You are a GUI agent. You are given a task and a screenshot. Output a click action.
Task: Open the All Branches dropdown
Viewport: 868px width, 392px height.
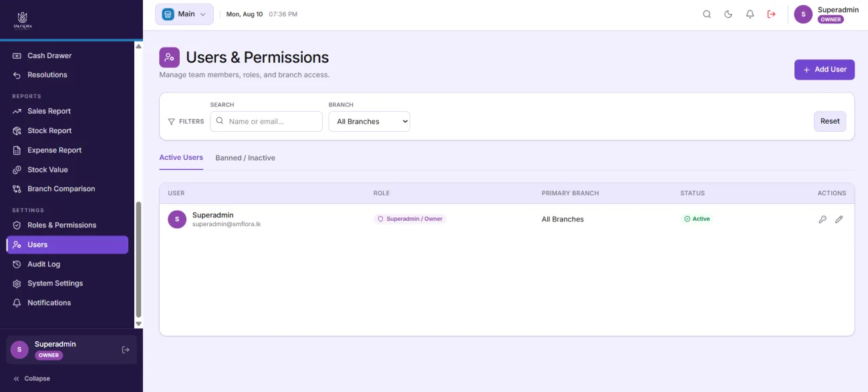pyautogui.click(x=370, y=122)
